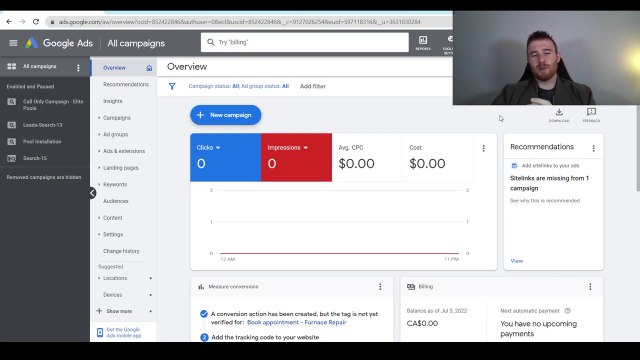Open Recommendations page

(126, 84)
